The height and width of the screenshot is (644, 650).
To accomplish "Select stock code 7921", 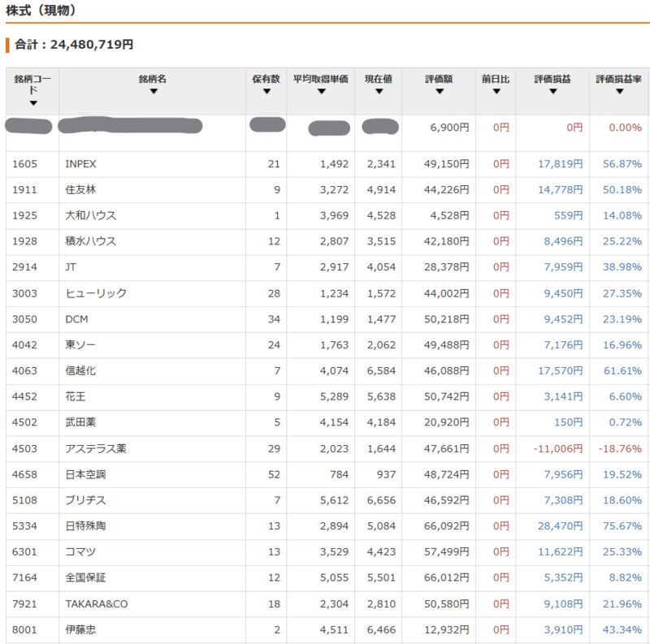I will click(24, 604).
